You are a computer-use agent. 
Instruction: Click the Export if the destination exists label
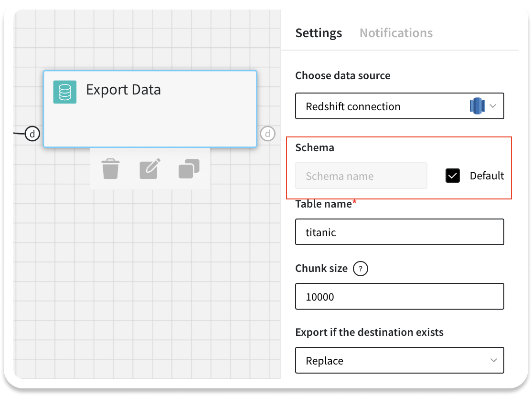pos(369,332)
